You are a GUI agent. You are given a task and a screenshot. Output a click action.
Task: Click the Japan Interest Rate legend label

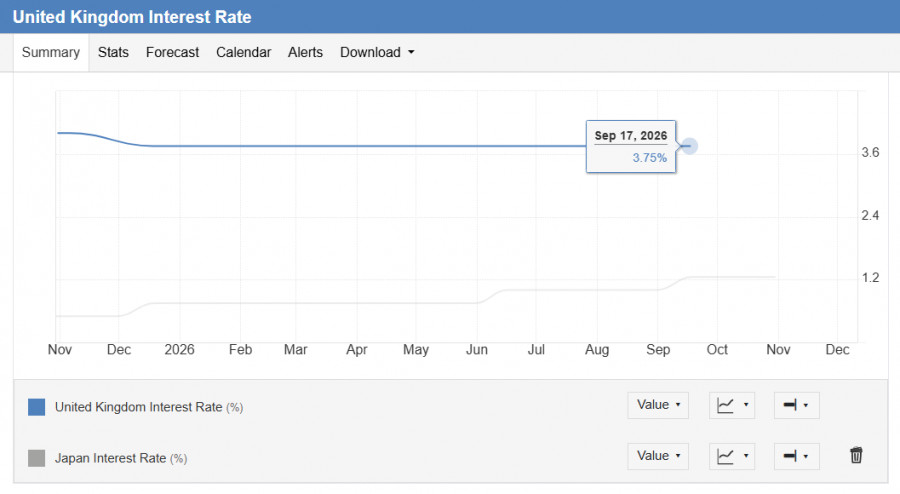(x=121, y=458)
